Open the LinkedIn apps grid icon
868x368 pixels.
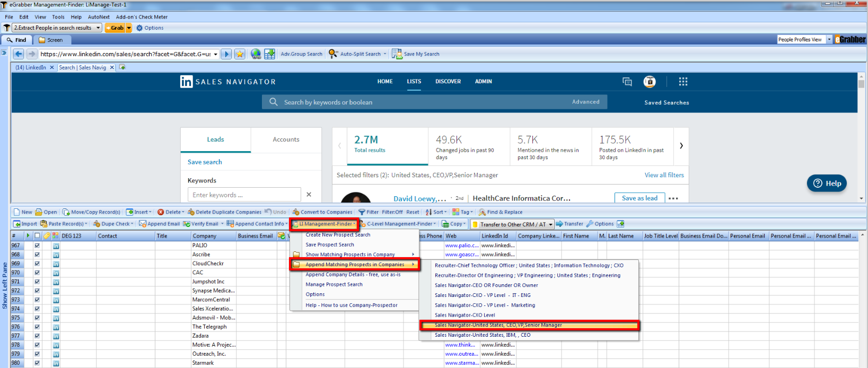click(683, 82)
